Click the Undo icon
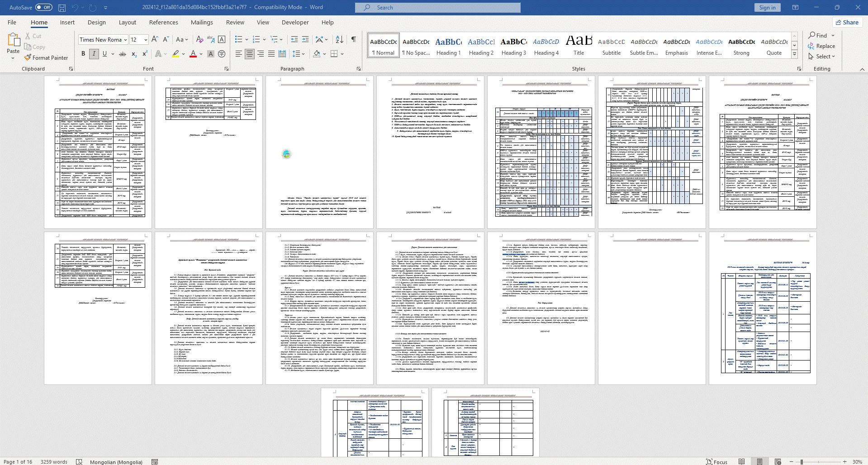The width and height of the screenshot is (868, 465). pyautogui.click(x=75, y=8)
